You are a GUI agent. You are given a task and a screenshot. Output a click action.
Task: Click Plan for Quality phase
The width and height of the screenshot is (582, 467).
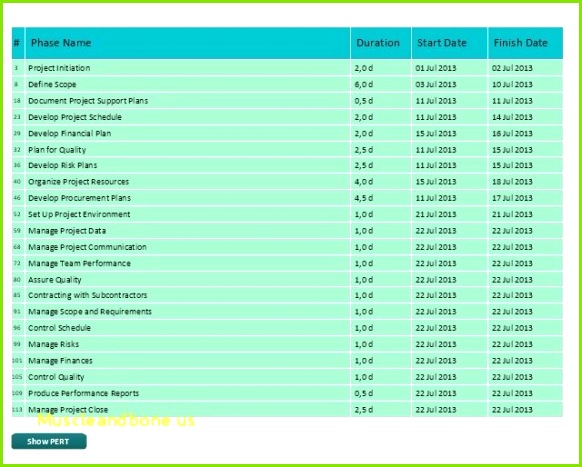(57, 150)
